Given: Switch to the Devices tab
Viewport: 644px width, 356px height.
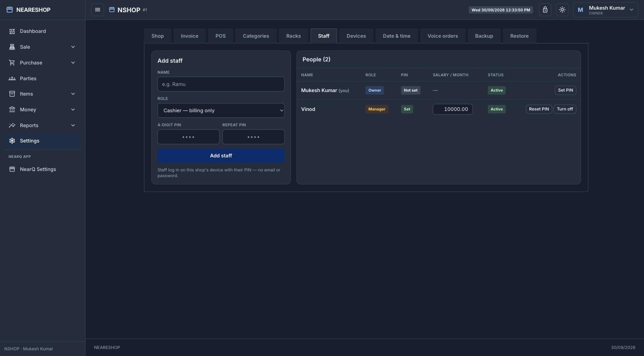Looking at the screenshot, I should 356,36.
